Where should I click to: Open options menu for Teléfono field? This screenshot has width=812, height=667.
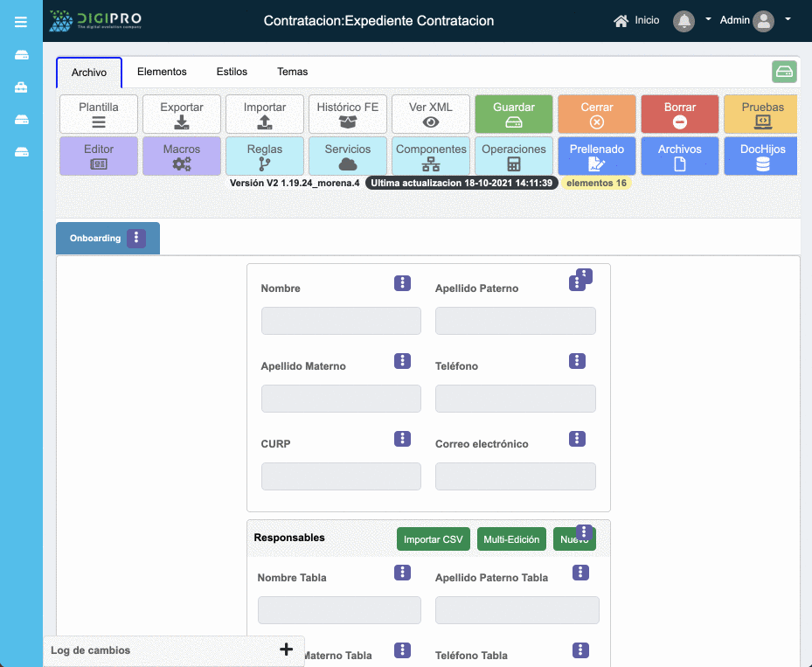point(577,361)
